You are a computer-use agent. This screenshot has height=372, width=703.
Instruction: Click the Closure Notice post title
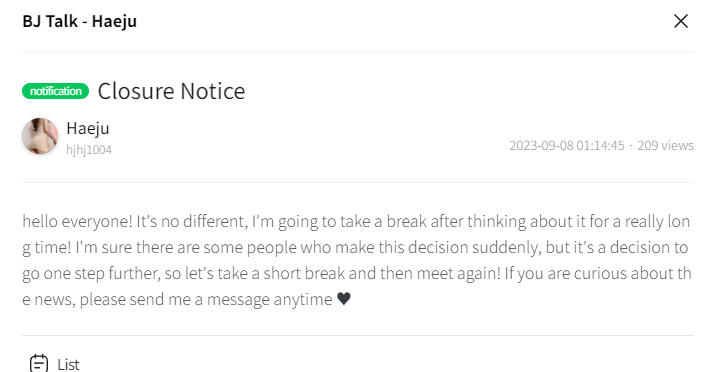(171, 91)
